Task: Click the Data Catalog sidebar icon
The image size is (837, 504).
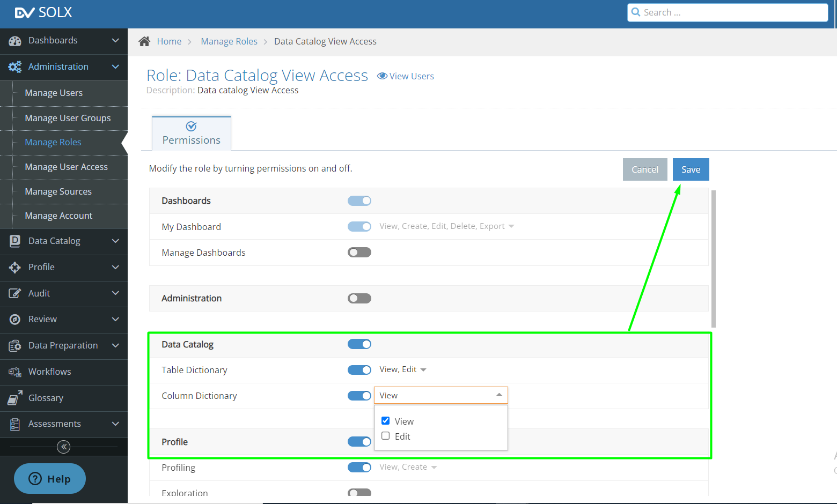Action: click(x=15, y=241)
